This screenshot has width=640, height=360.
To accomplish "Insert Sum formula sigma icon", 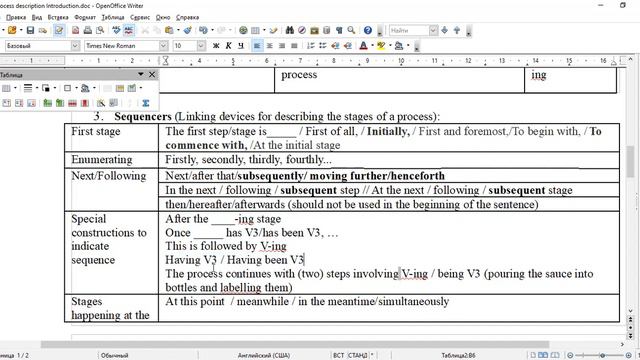I will point(146,103).
